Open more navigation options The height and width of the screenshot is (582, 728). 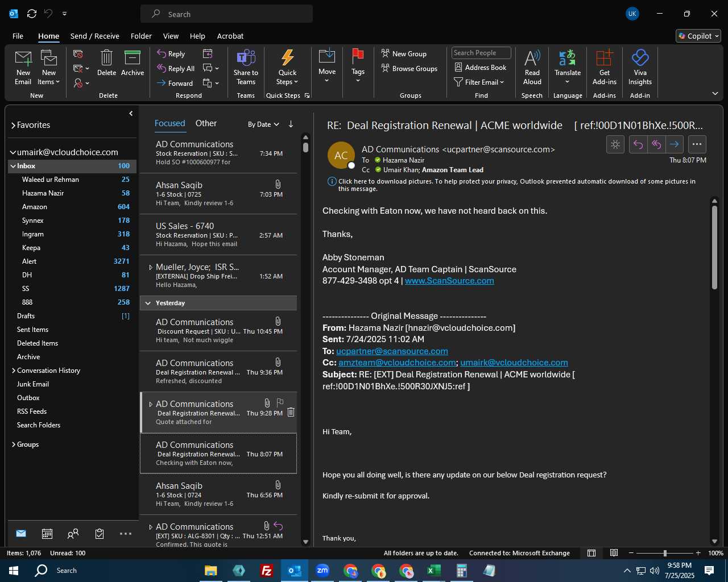pyautogui.click(x=126, y=534)
